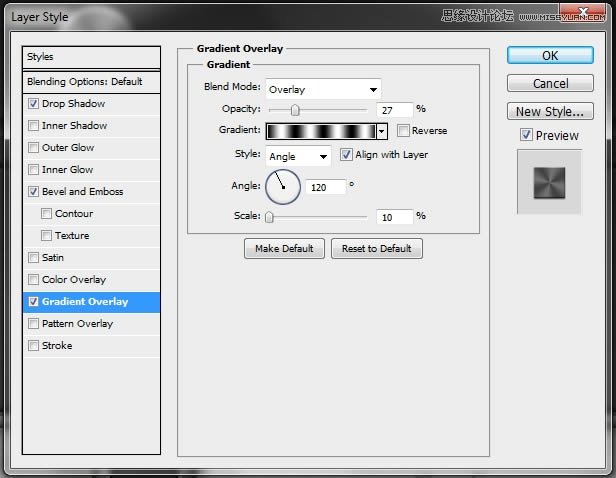Select the Stroke label
The width and height of the screenshot is (616, 478).
(x=57, y=346)
